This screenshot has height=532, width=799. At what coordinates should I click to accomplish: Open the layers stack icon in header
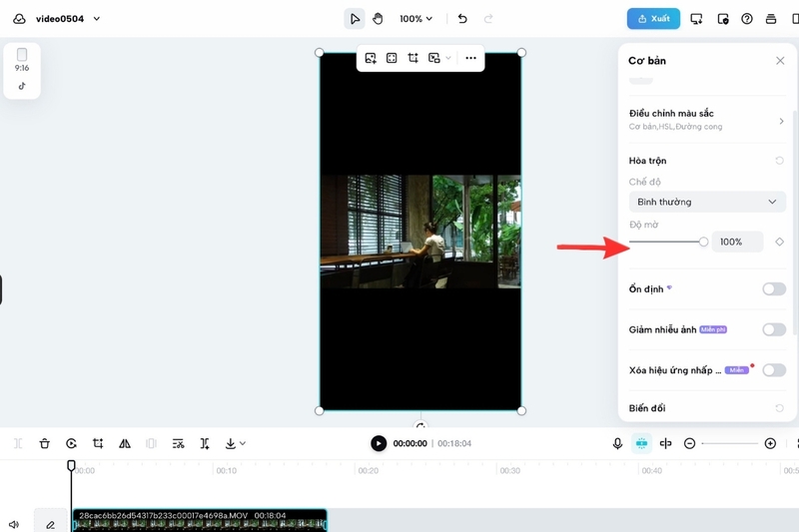point(771,19)
